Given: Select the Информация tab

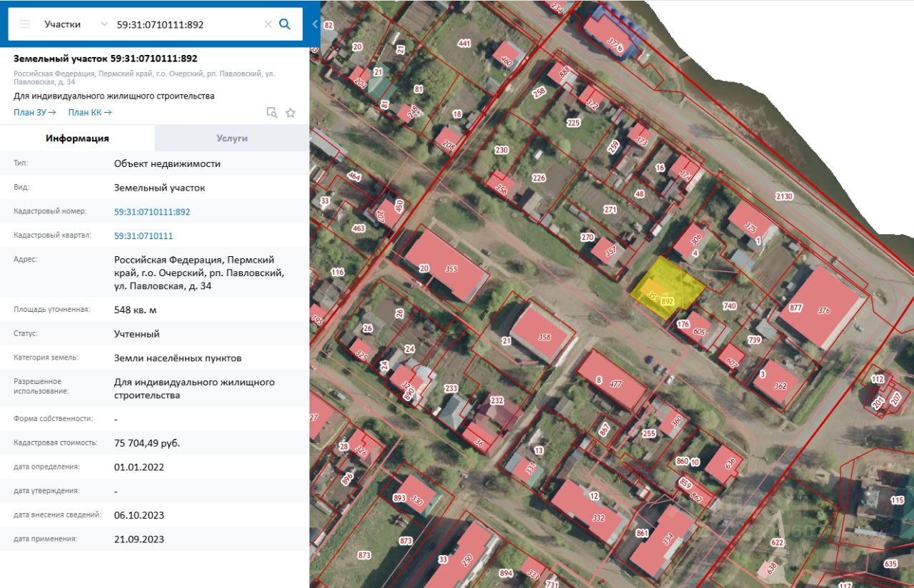Looking at the screenshot, I should click(77, 138).
